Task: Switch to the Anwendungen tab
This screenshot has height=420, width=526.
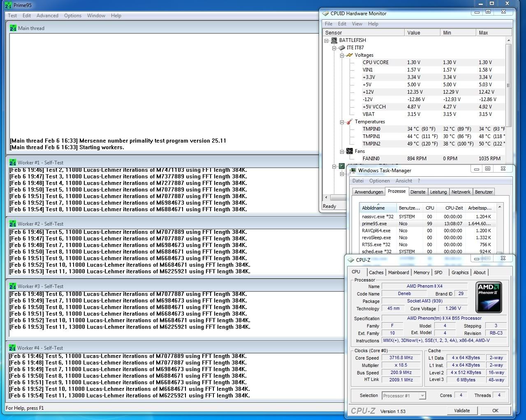Action: (x=369, y=192)
